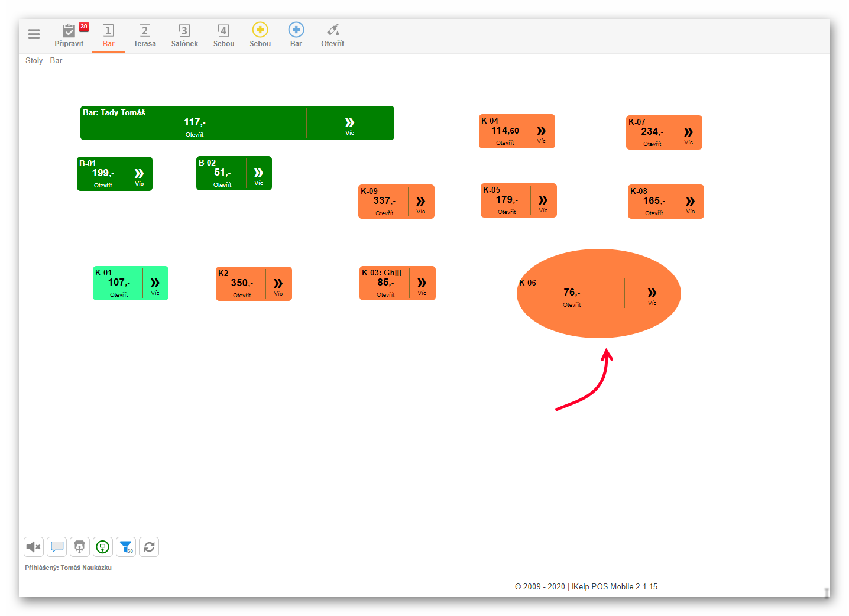Click the refresh arrows icon

point(149,547)
